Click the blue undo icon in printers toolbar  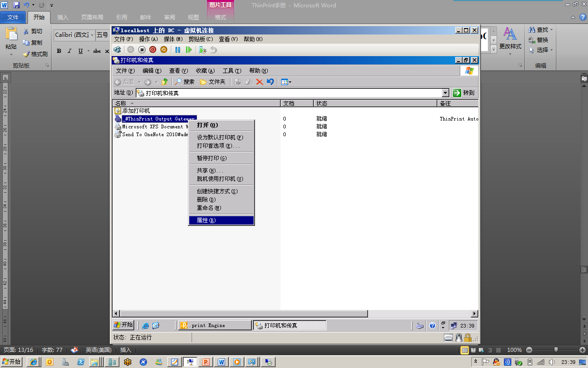pos(270,82)
